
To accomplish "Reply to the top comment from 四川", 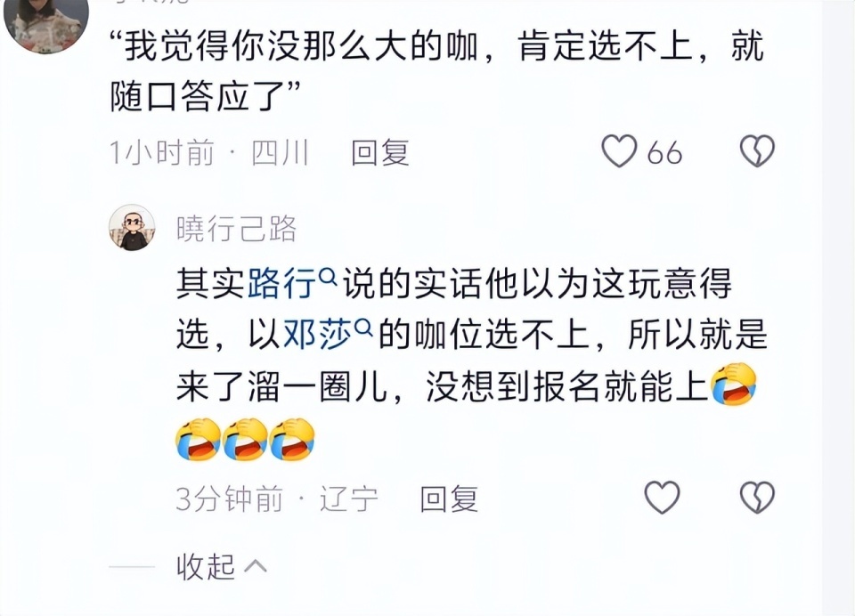I will 380,152.
